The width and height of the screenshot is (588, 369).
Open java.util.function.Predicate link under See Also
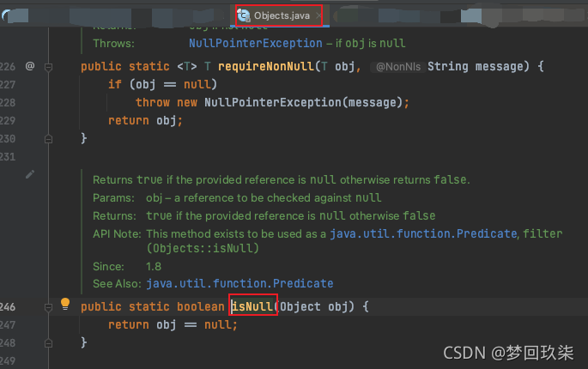[239, 283]
